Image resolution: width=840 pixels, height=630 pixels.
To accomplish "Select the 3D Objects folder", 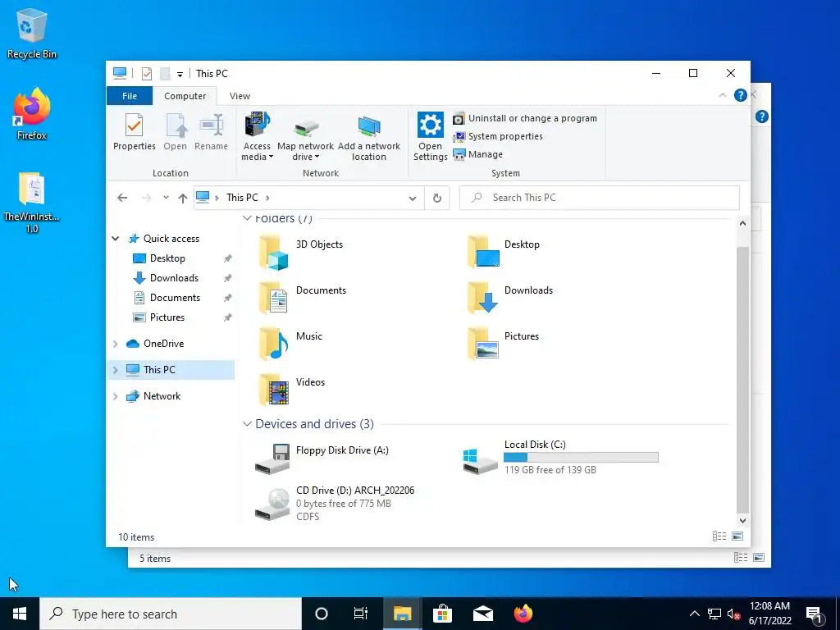I will click(x=302, y=252).
